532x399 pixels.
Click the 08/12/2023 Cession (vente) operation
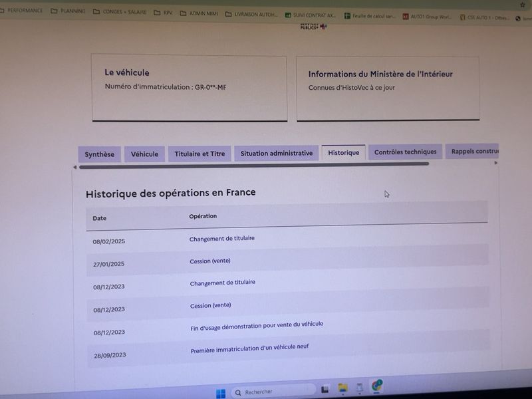click(210, 305)
